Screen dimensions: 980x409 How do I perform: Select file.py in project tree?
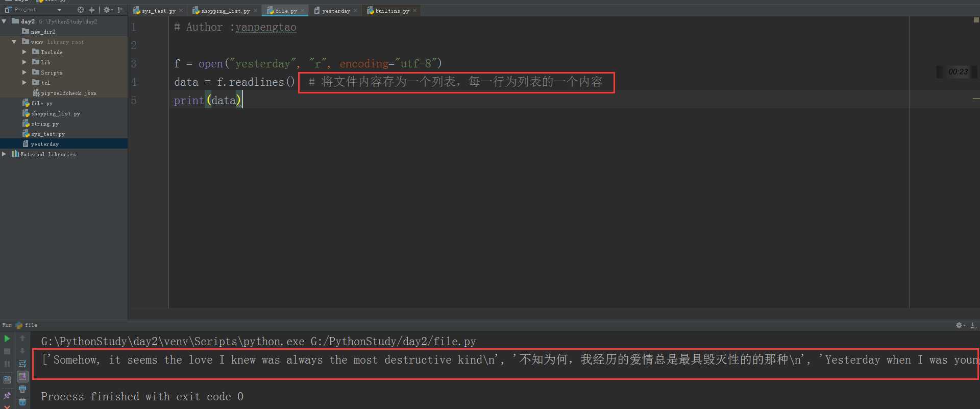[38, 103]
